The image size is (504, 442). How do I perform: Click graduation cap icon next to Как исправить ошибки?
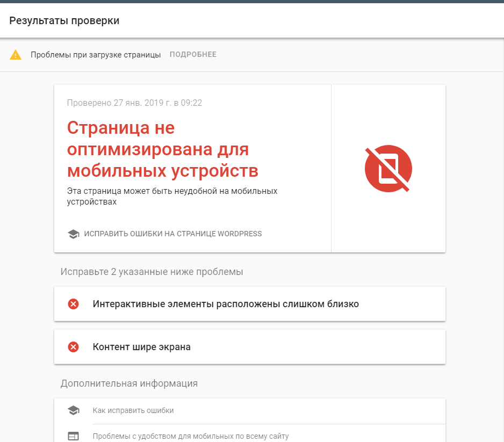(x=74, y=411)
